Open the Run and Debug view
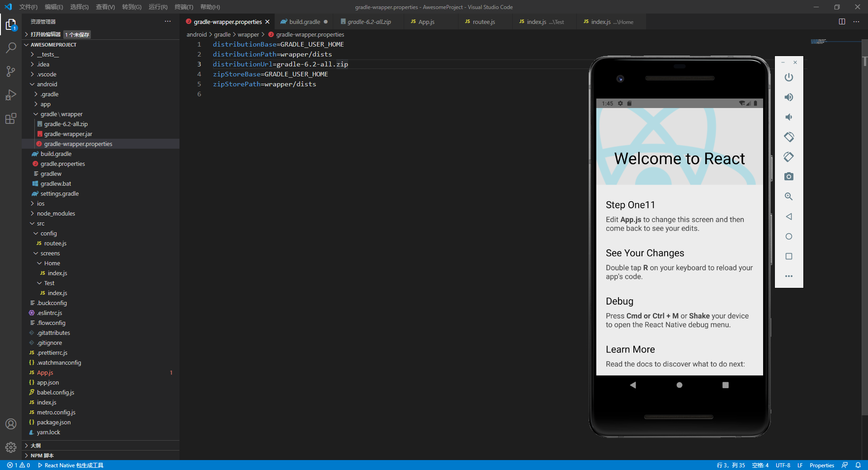The image size is (868, 470). pos(11,95)
